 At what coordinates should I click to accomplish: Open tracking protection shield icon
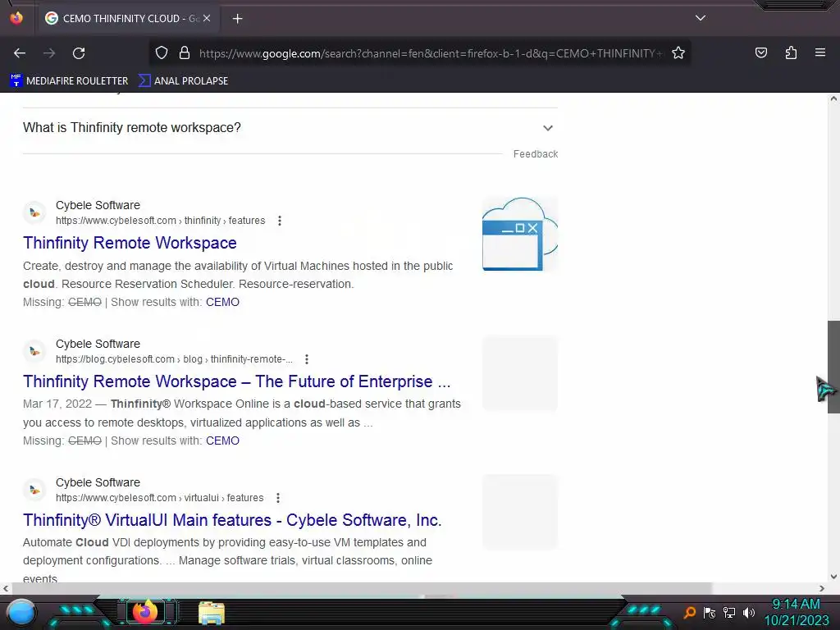[x=162, y=53]
